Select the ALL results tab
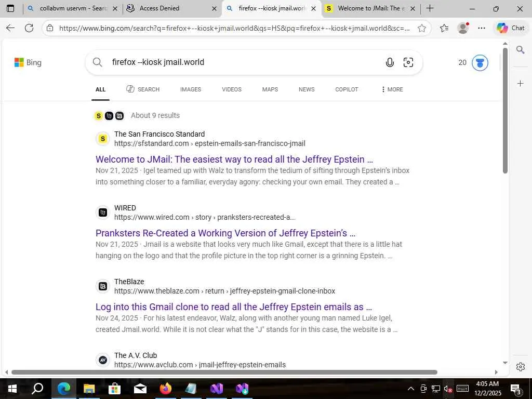This screenshot has width=532, height=399. [x=100, y=89]
